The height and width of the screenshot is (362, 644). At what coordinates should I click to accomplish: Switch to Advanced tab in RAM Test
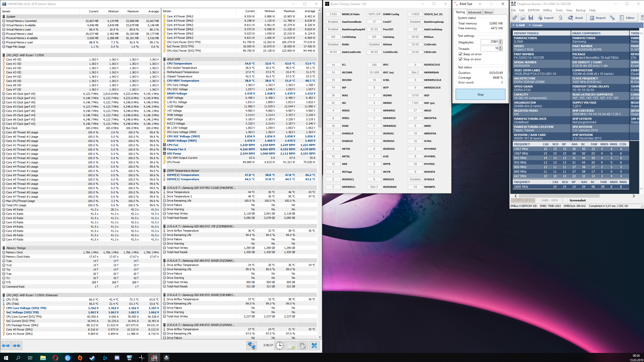click(x=474, y=12)
